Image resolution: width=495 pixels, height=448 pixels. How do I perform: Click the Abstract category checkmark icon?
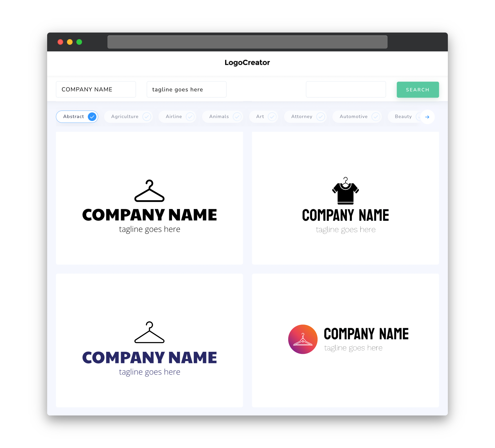(x=92, y=116)
